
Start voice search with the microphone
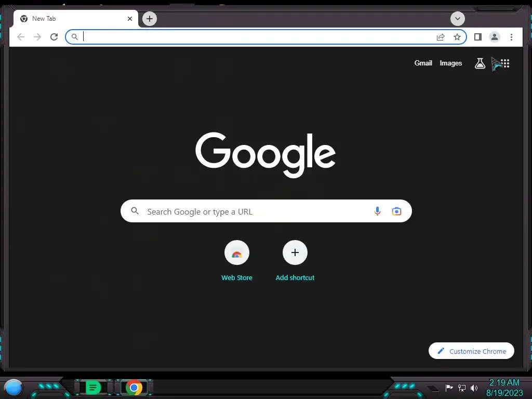coord(377,211)
